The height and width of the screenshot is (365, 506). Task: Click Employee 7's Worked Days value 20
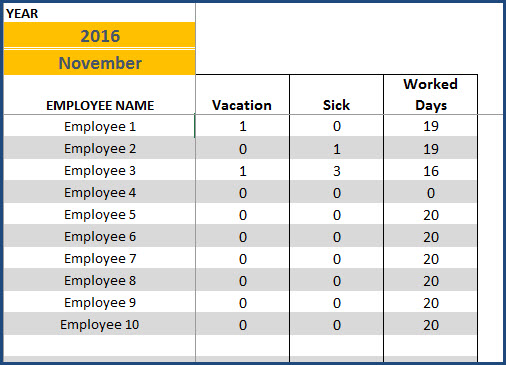(431, 258)
